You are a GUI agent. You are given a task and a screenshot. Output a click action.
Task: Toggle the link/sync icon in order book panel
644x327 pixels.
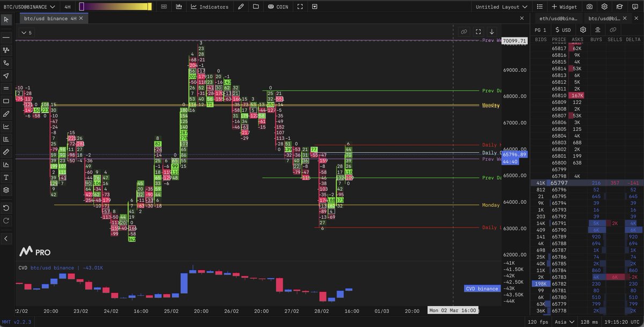tap(612, 30)
